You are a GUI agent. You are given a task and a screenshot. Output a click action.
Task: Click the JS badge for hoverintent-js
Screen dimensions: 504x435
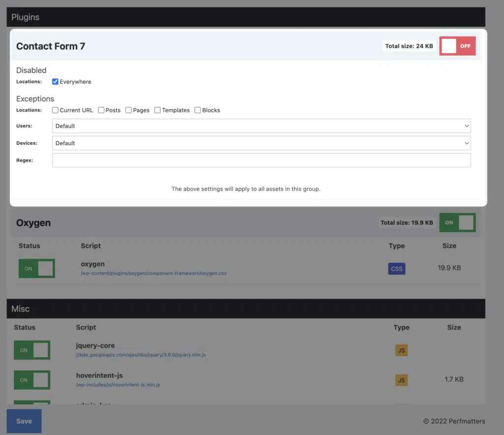coord(402,380)
